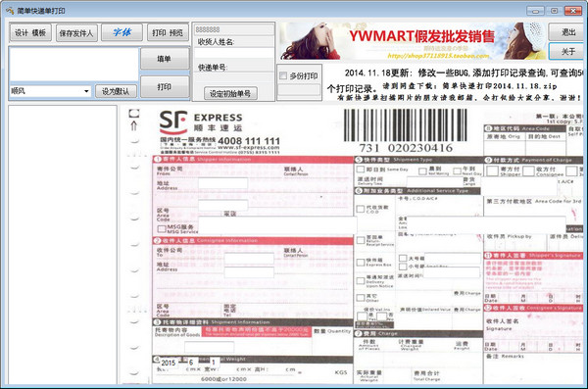The height and width of the screenshot is (389, 588).
Task: Open the 设计模板 template designer
Action: (x=30, y=33)
